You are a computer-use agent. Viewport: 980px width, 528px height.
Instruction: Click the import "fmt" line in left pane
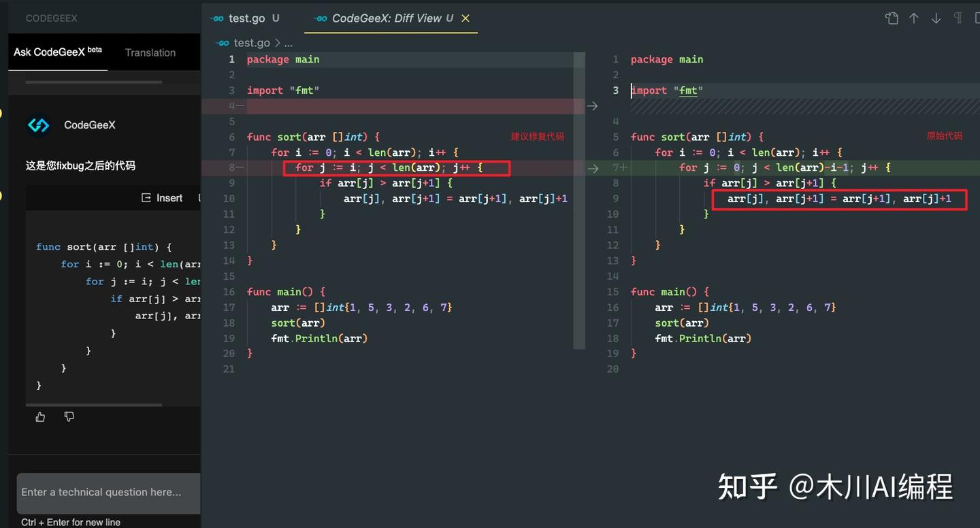coord(283,90)
